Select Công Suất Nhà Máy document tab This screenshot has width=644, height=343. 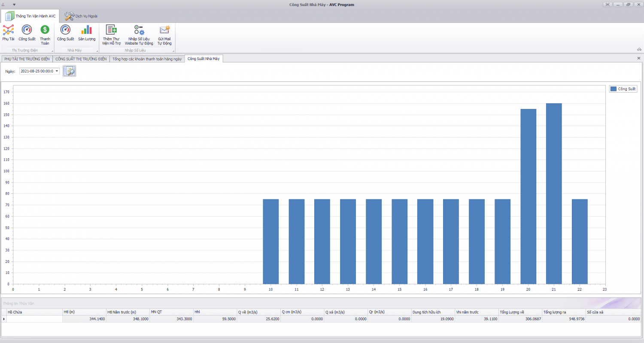[x=204, y=59]
